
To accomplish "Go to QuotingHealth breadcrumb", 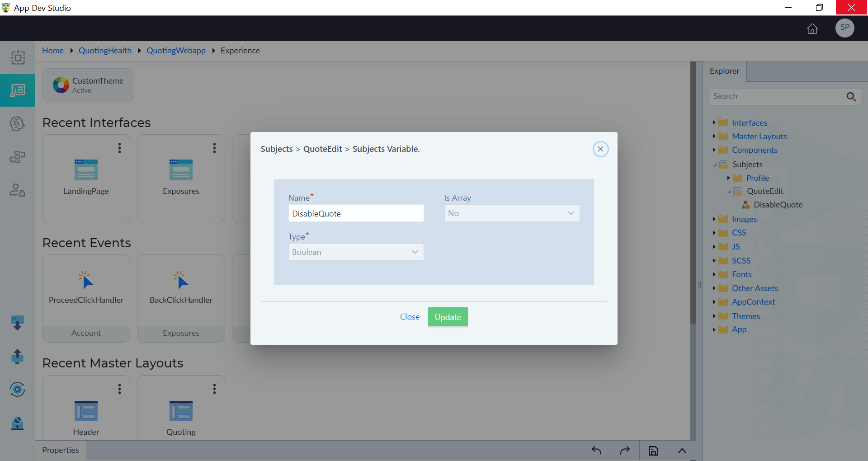I will tap(105, 51).
